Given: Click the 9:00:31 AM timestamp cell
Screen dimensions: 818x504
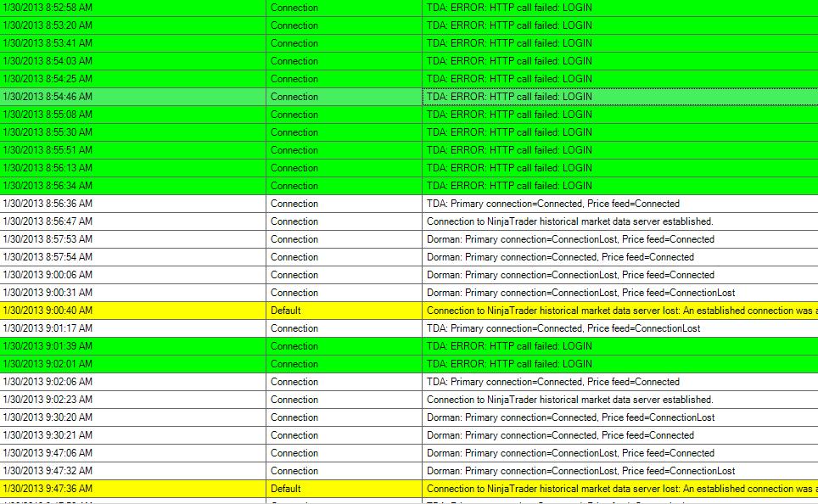Looking at the screenshot, I should click(x=132, y=292).
